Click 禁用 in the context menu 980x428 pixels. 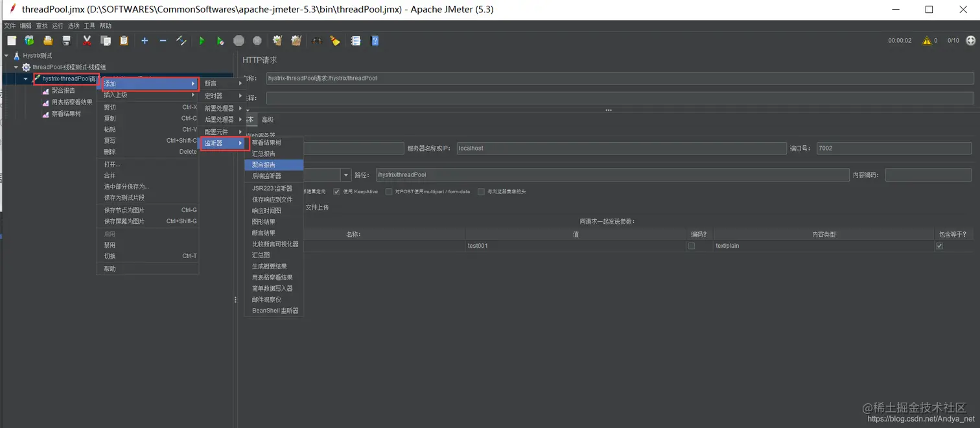(148, 245)
